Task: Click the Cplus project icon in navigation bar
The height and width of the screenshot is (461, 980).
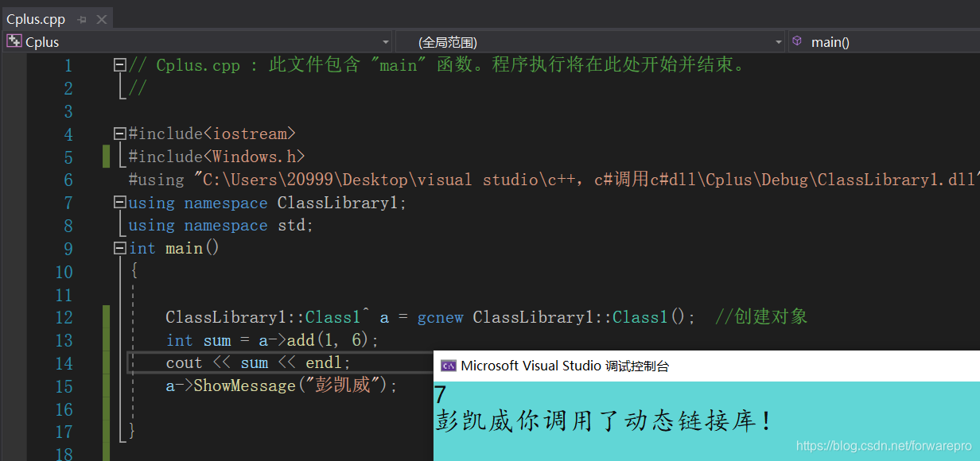Action: pos(14,41)
